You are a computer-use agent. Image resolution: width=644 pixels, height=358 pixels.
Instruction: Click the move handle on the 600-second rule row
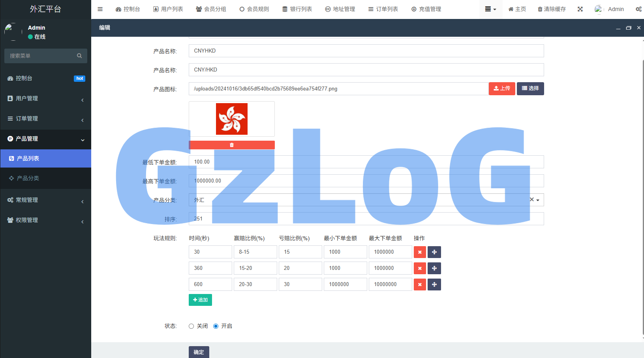coord(434,284)
